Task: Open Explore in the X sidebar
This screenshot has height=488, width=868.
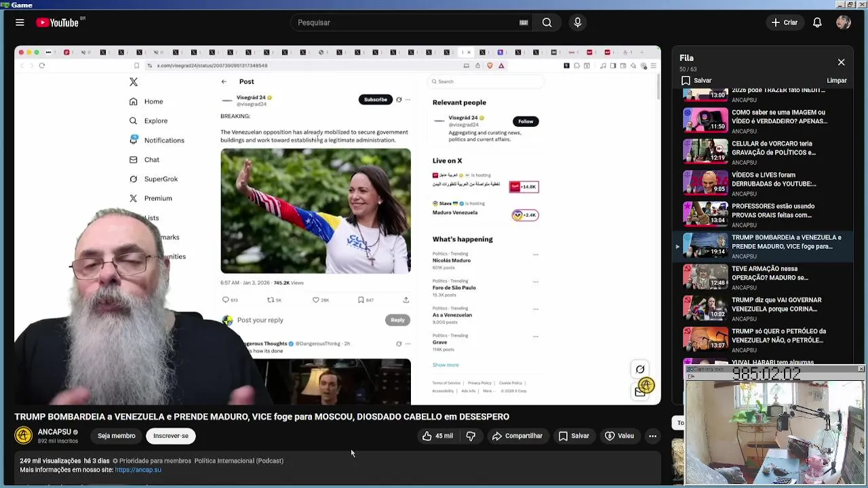Action: point(149,121)
